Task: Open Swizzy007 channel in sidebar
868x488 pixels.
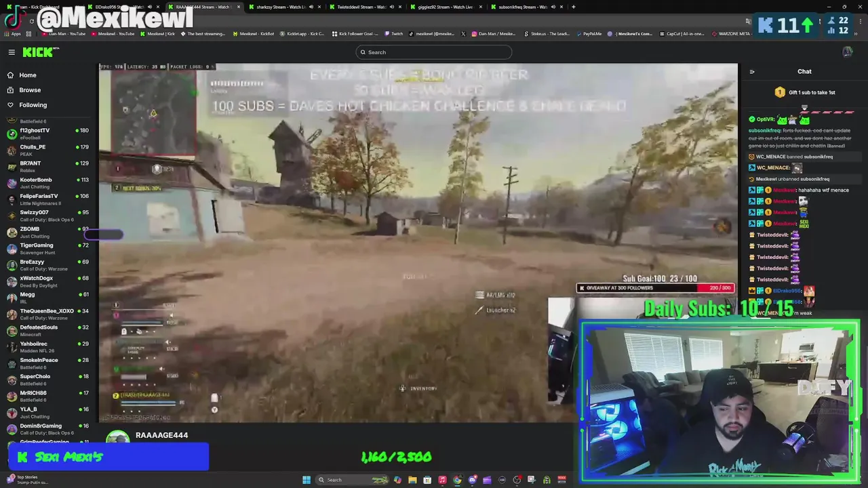Action: (x=49, y=216)
